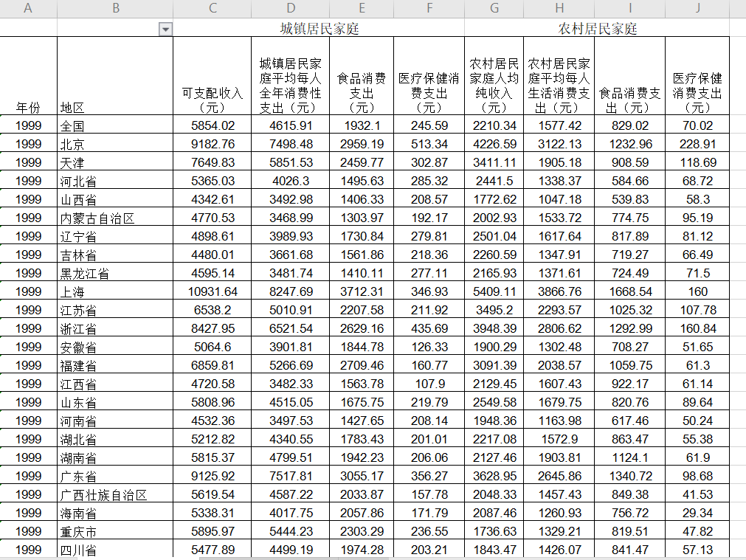
Task: Select rural '食品消费支出（元）' header in column I
Action: pos(630,76)
